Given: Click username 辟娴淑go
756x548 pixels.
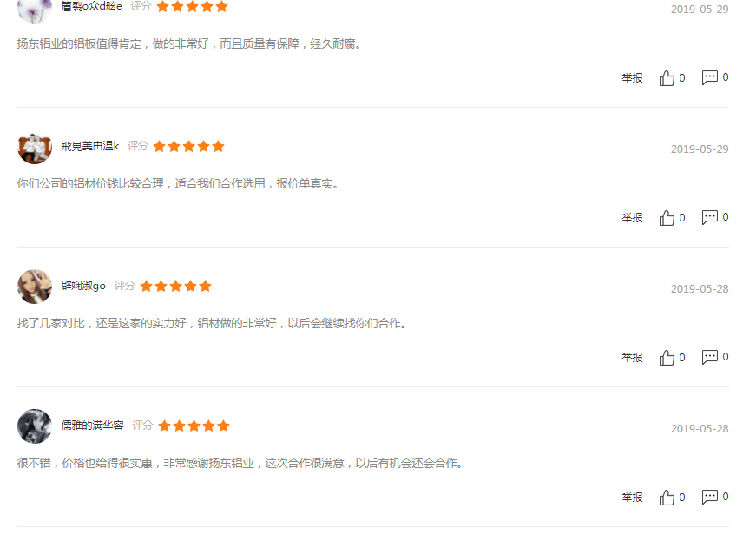Looking at the screenshot, I should tap(83, 286).
